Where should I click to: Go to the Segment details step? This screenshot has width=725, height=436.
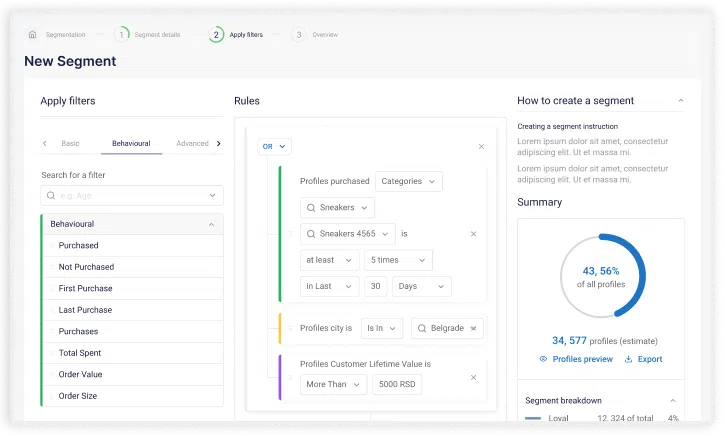pos(150,34)
